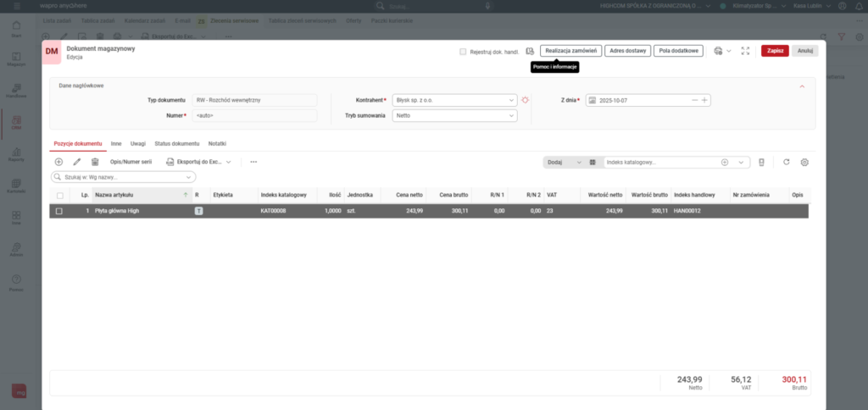Expand print options arrow next to printer
This screenshot has height=410, width=868.
pyautogui.click(x=728, y=51)
